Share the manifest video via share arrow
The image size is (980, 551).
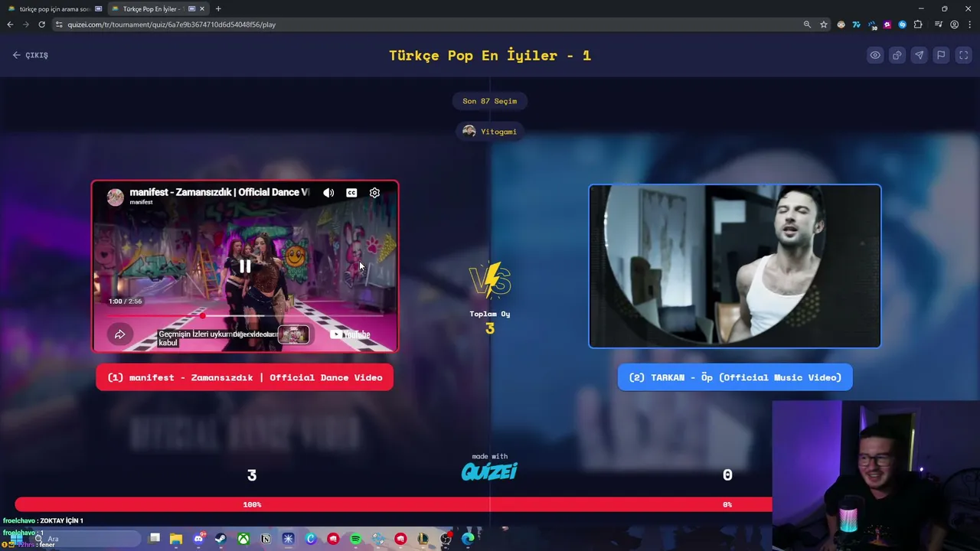120,334
